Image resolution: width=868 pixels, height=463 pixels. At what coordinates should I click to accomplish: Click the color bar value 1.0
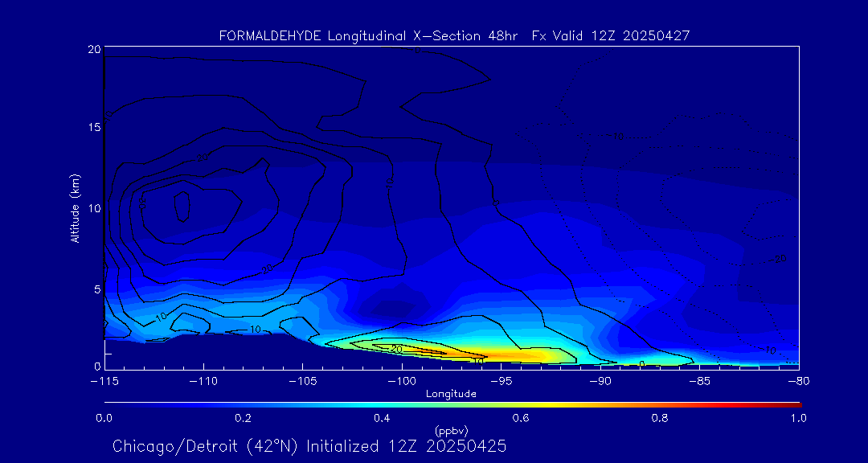[x=798, y=418]
